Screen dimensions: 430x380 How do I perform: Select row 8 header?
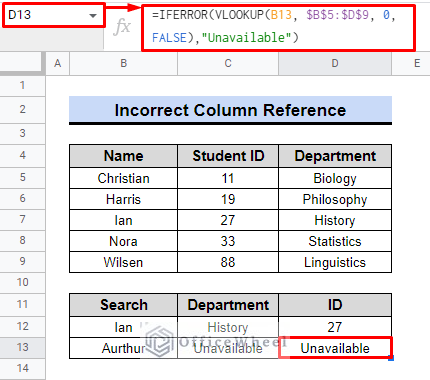[x=22, y=241]
